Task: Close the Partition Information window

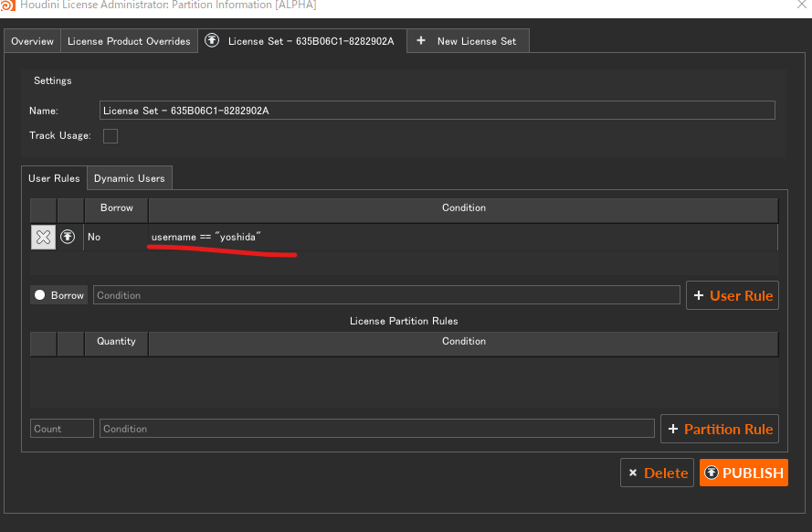Action: 802,5
